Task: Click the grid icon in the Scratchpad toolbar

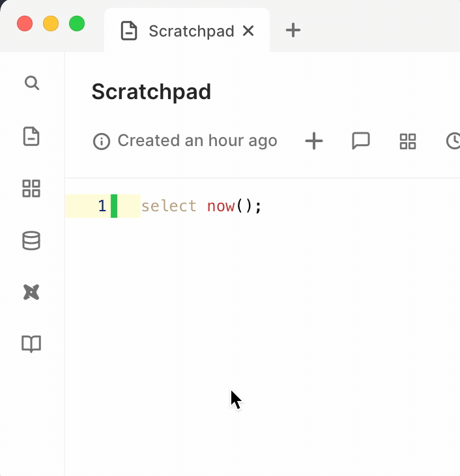Action: [x=408, y=141]
